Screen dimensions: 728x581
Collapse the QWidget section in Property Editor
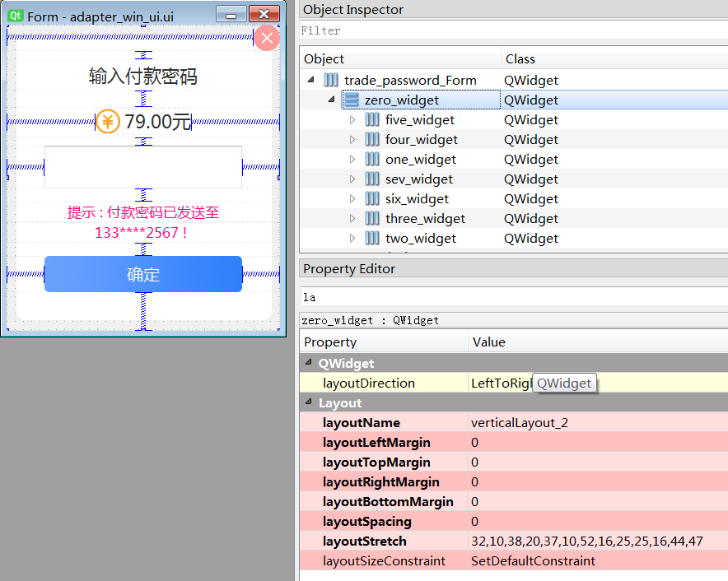pyautogui.click(x=310, y=363)
